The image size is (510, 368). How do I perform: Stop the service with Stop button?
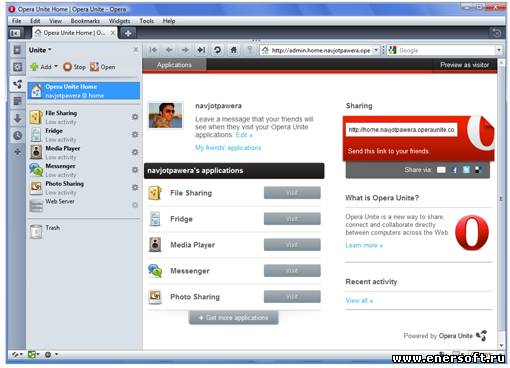pos(74,67)
